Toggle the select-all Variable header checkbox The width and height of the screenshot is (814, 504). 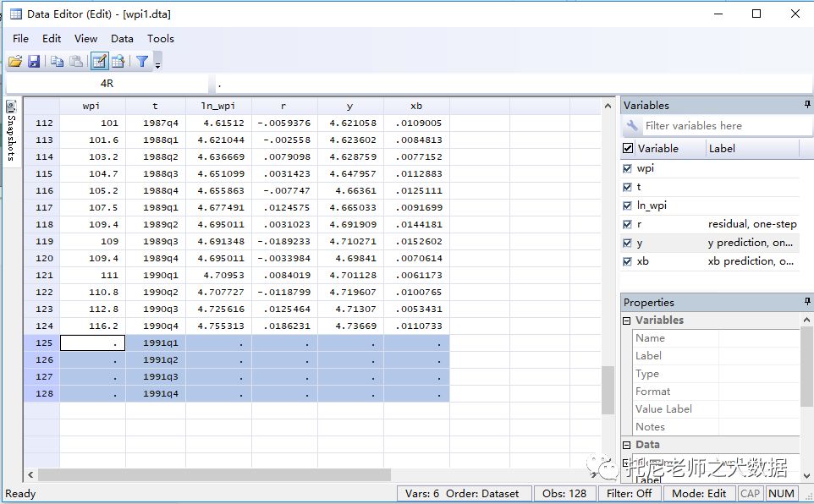click(628, 149)
